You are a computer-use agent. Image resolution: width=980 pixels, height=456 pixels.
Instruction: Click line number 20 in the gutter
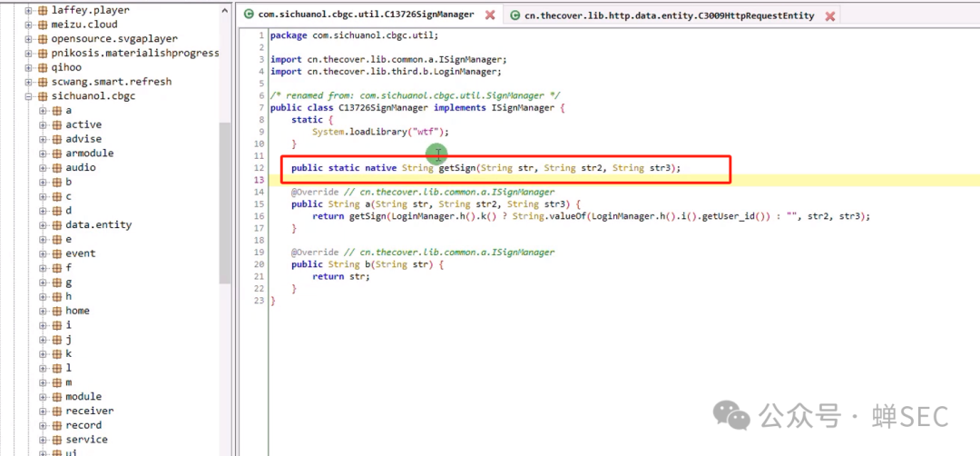click(x=260, y=264)
